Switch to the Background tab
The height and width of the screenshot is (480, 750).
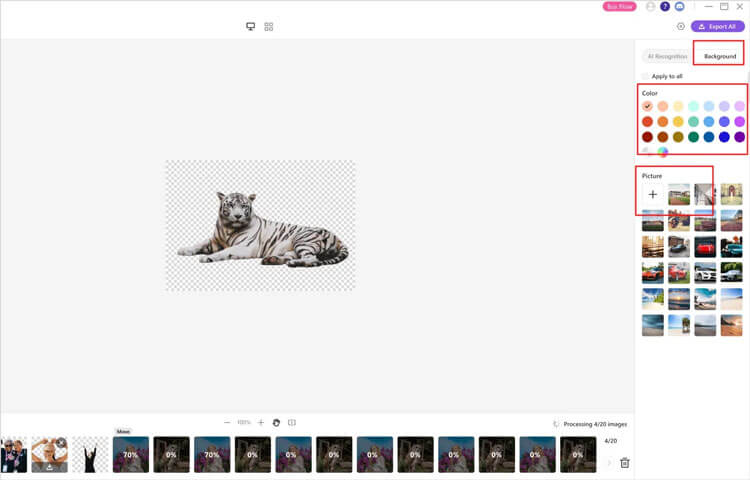click(x=720, y=56)
